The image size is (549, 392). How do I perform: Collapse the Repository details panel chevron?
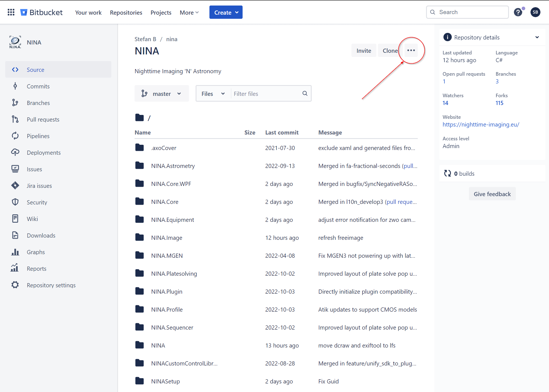(537, 37)
